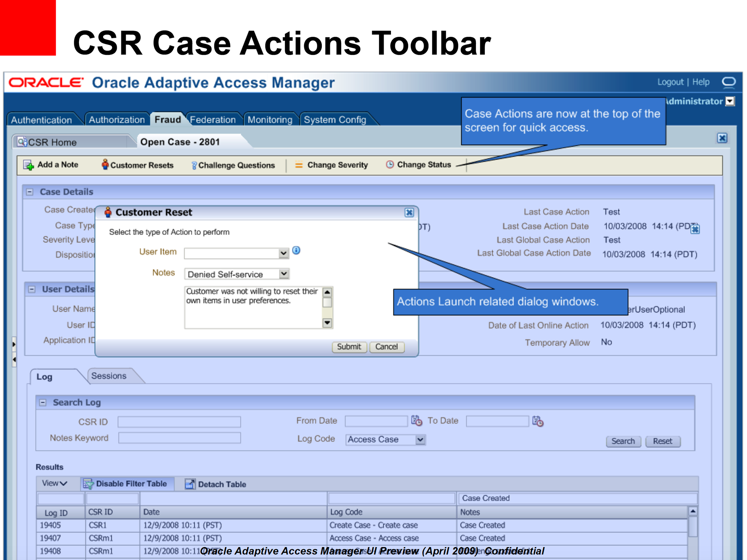The image size is (747, 560).
Task: Collapse the Search Log section
Action: (43, 402)
